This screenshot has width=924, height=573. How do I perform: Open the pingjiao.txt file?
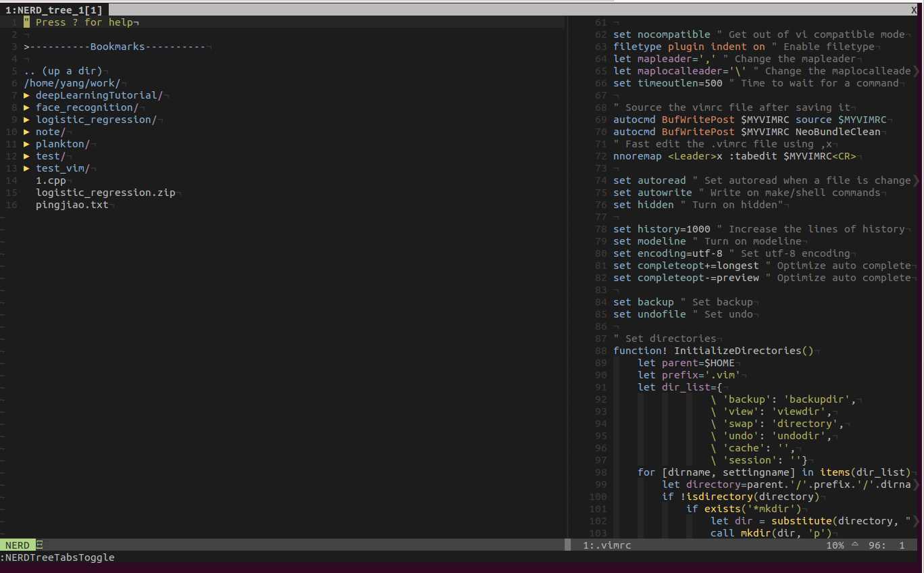(72, 205)
